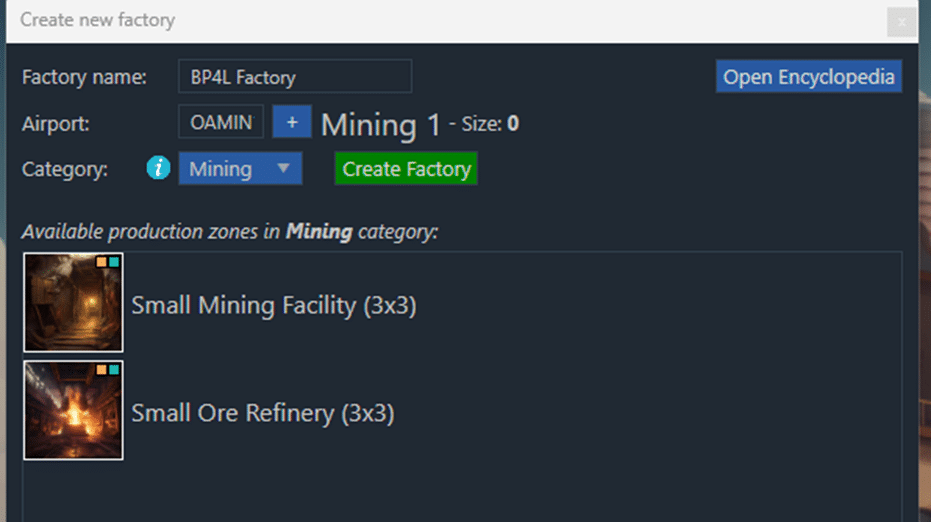Screen dimensions: 931x522
Task: Open the Mining category dropdown
Action: (x=239, y=169)
